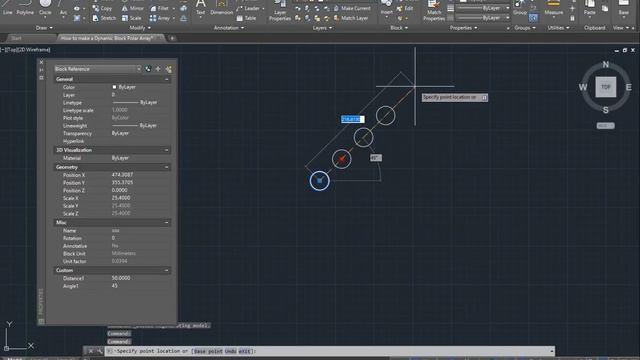Expand the Modify panel dropdown
This screenshot has width=640, height=360.
coord(140,28)
